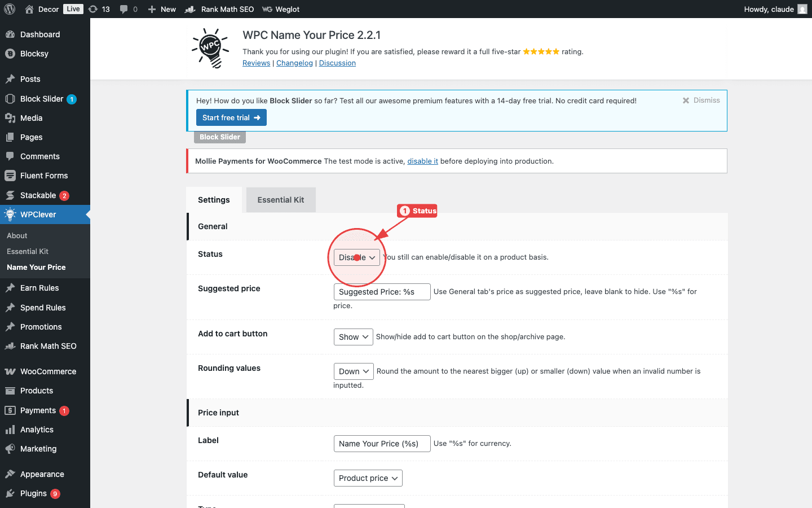Open the Dashboard sidebar icon
812x508 pixels.
(x=10, y=34)
